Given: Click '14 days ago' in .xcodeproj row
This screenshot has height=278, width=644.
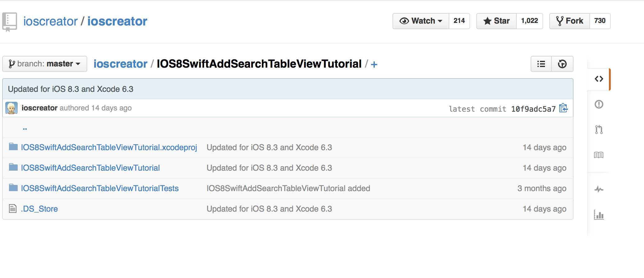Looking at the screenshot, I should pos(545,147).
